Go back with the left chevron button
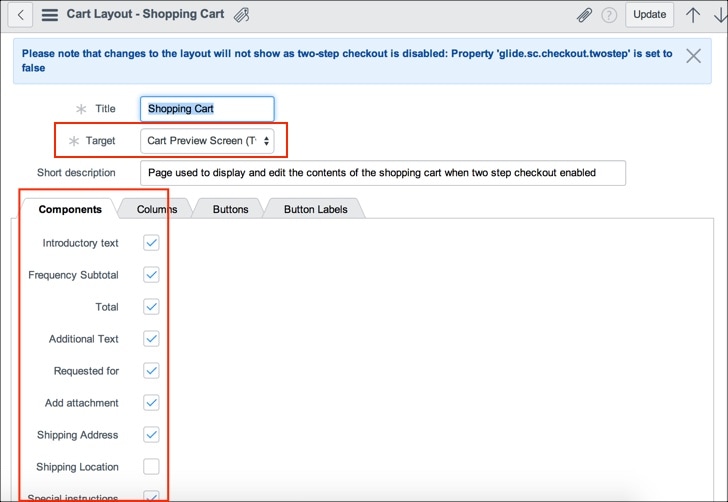The image size is (728, 502). (x=20, y=15)
